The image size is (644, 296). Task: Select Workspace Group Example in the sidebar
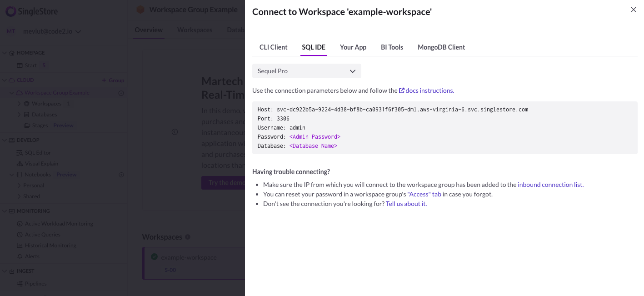point(57,93)
